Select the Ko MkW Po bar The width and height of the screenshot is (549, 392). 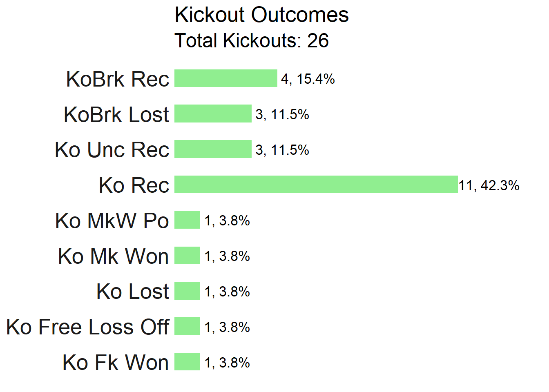click(187, 220)
